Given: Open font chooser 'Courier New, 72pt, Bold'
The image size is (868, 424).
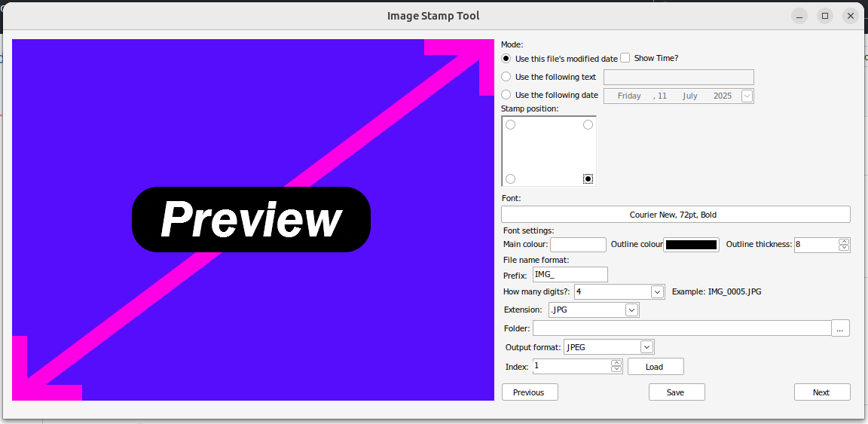Looking at the screenshot, I should tap(675, 214).
